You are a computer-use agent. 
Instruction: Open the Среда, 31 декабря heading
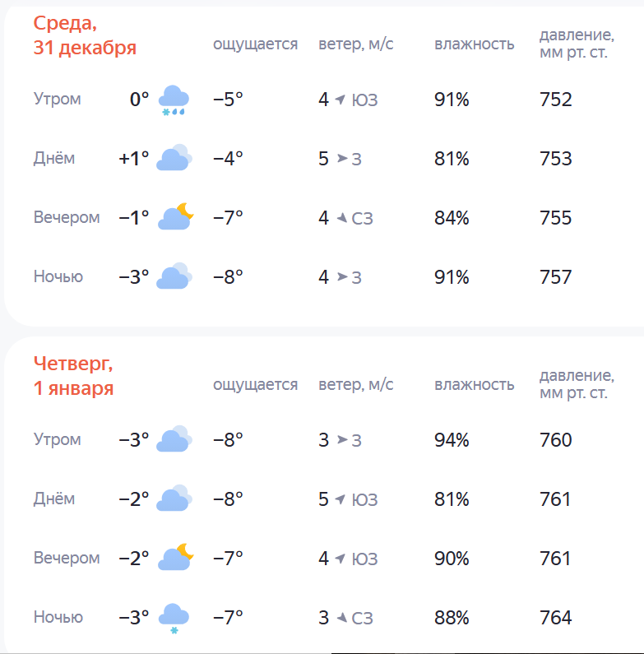pos(85,36)
